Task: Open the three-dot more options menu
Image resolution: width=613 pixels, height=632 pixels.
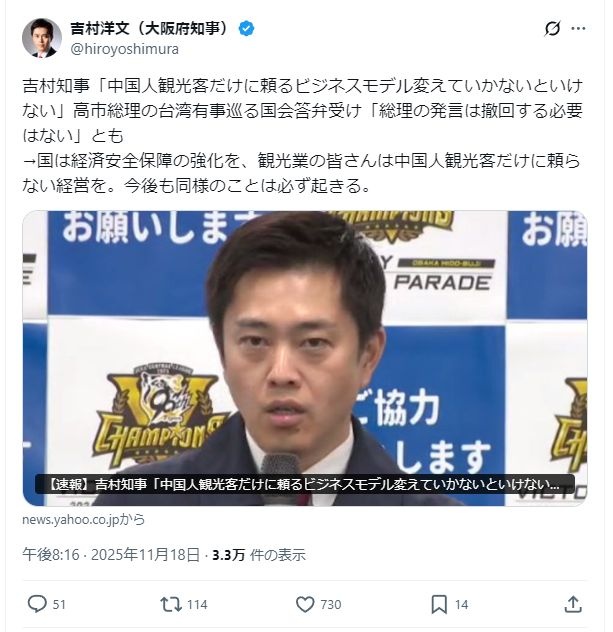Action: click(x=579, y=29)
